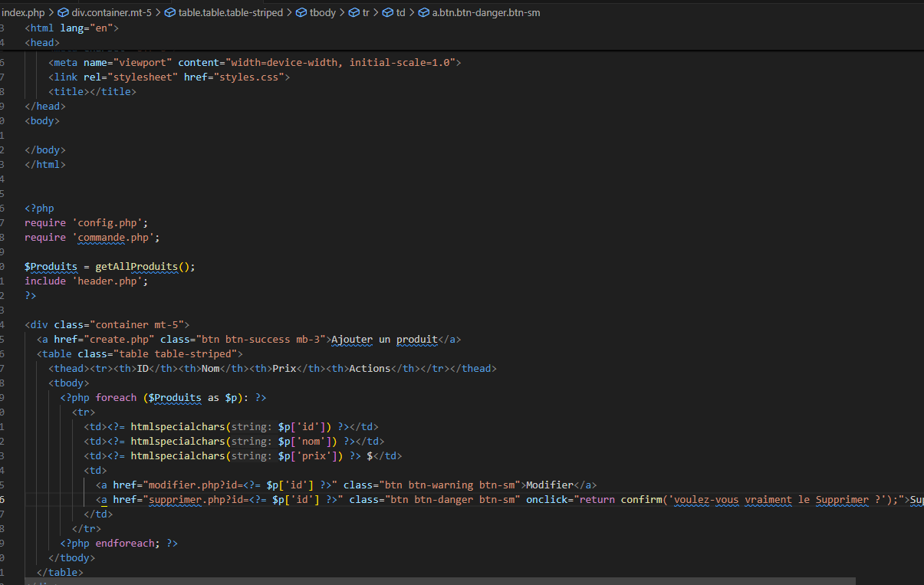
Task: Jump to sticky scroll line with html lang
Action: (71, 28)
